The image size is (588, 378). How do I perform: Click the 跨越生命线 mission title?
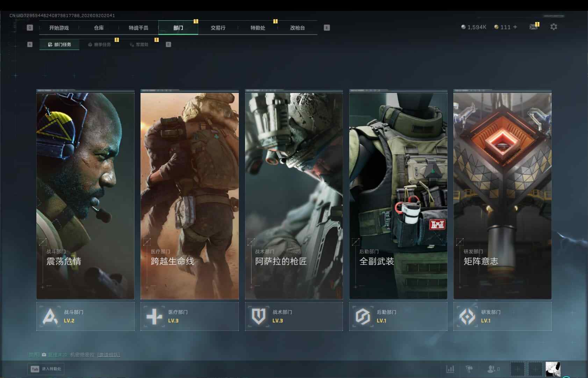172,261
